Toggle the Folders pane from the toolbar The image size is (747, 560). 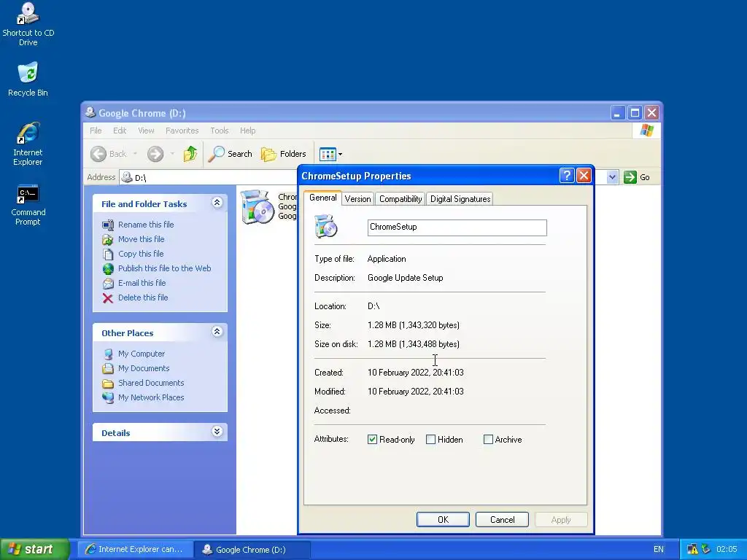point(284,154)
